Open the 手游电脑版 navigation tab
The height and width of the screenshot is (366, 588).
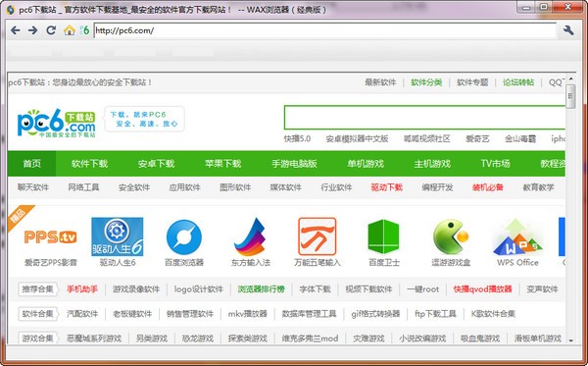pyautogui.click(x=294, y=164)
